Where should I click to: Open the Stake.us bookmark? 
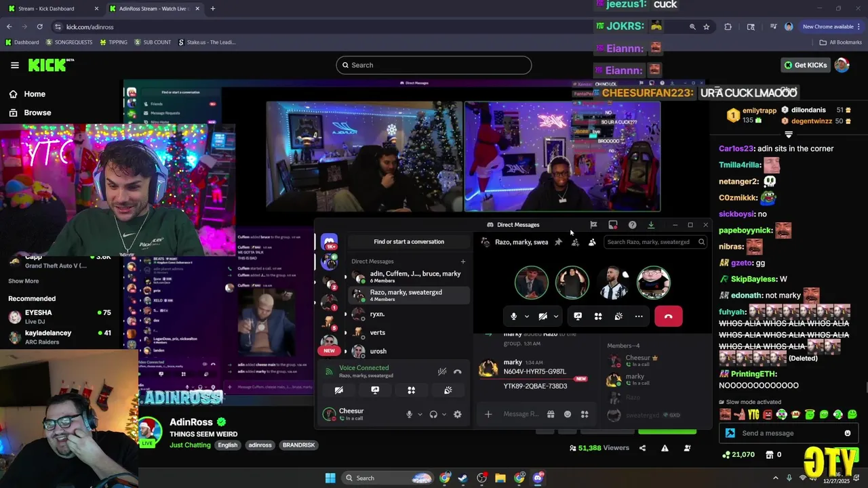pyautogui.click(x=207, y=42)
